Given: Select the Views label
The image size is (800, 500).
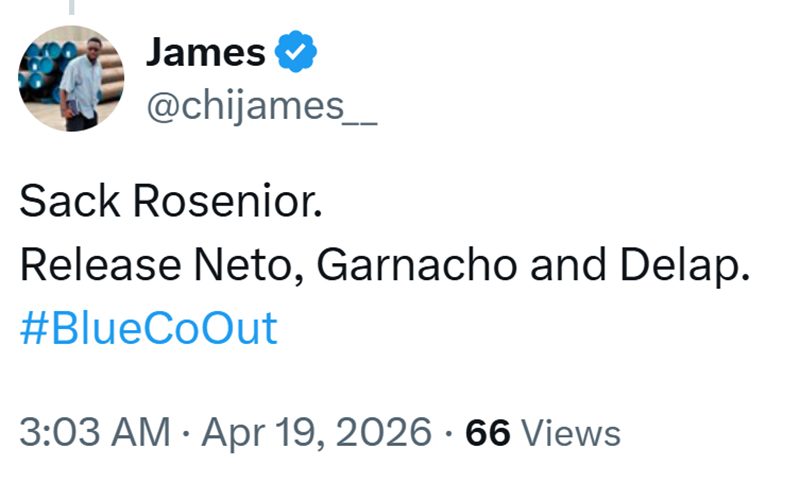Looking at the screenshot, I should point(572,433).
